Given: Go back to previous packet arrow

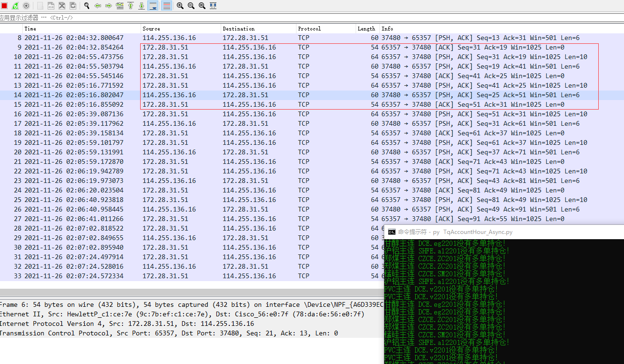Looking at the screenshot, I should 98,6.
